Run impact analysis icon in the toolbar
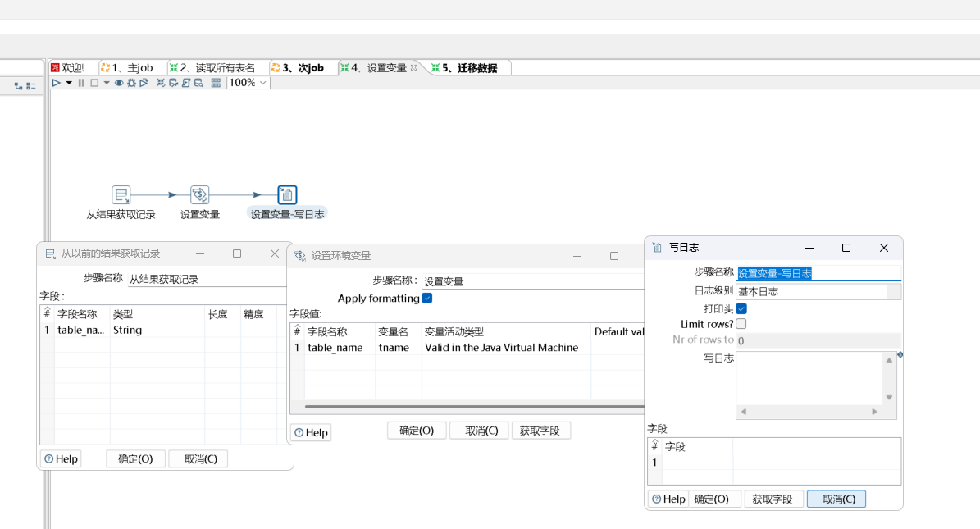The width and height of the screenshot is (980, 529). click(173, 83)
